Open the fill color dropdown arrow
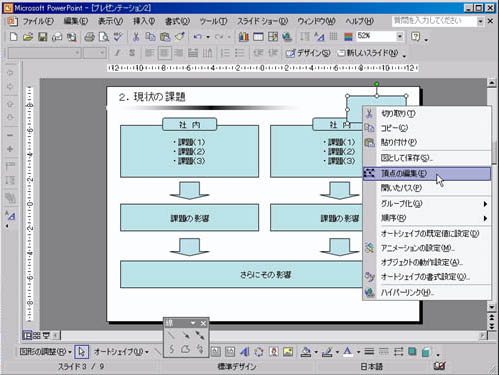Screen dimensions: 499x375 pos(316,352)
